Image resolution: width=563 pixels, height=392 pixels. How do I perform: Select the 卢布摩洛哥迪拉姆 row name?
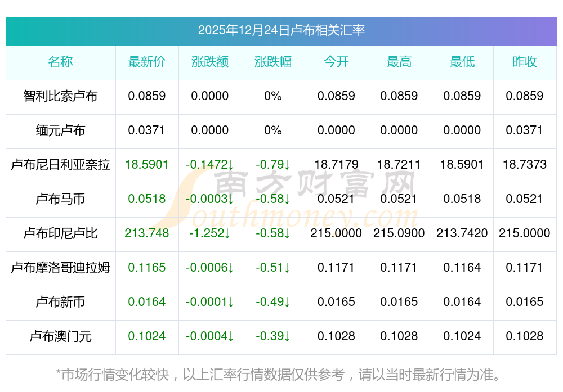(x=60, y=268)
